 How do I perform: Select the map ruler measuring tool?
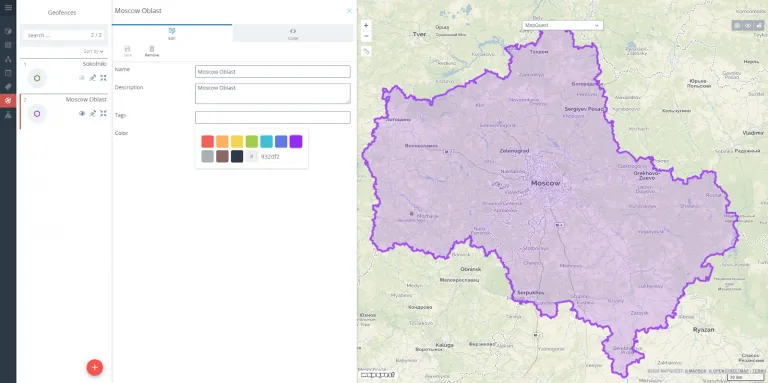pos(366,51)
